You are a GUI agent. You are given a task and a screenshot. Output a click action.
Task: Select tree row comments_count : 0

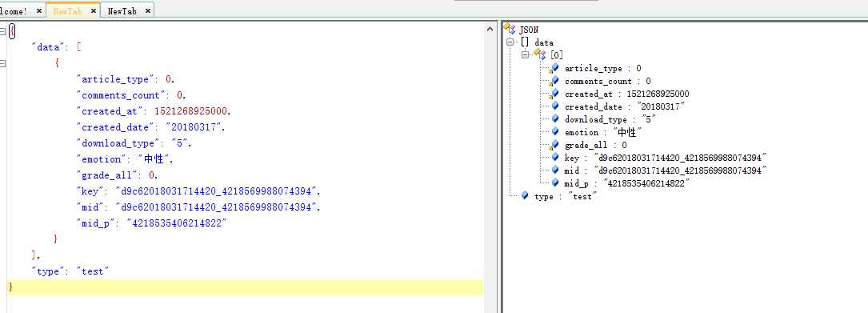(x=608, y=81)
